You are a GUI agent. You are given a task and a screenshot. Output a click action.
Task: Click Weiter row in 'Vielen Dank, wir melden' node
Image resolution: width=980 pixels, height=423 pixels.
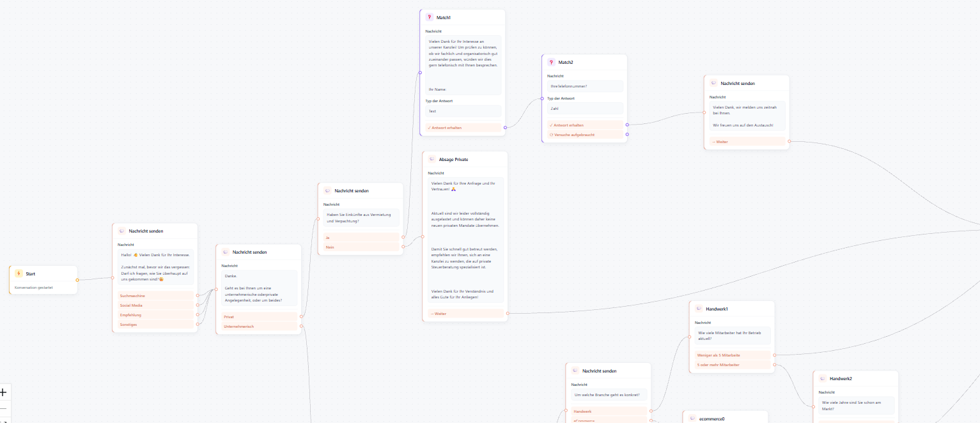tap(747, 141)
